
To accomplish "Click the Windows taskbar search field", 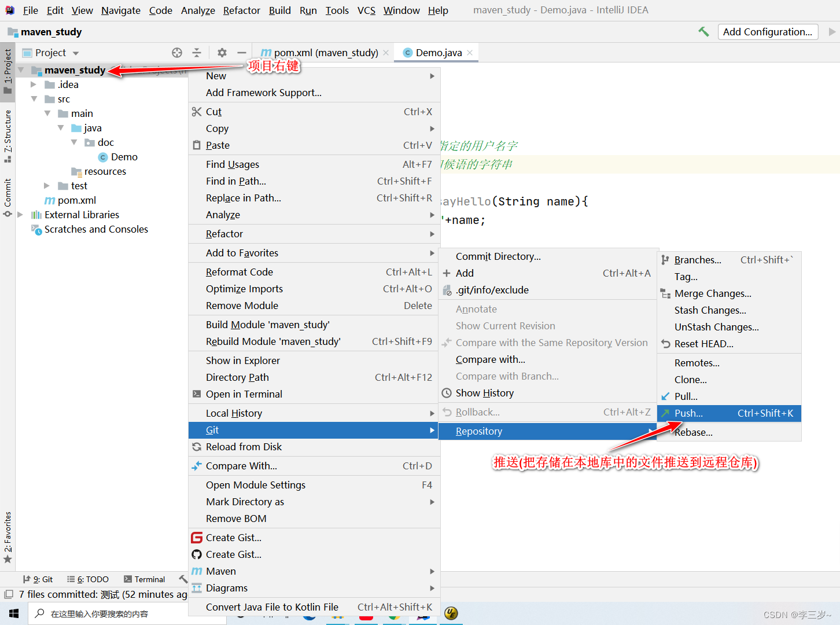I will [110, 613].
